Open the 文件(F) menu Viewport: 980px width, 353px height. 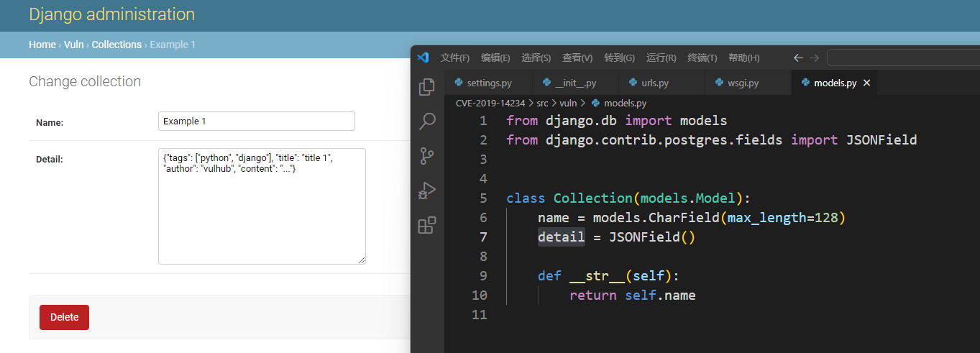tap(454, 58)
